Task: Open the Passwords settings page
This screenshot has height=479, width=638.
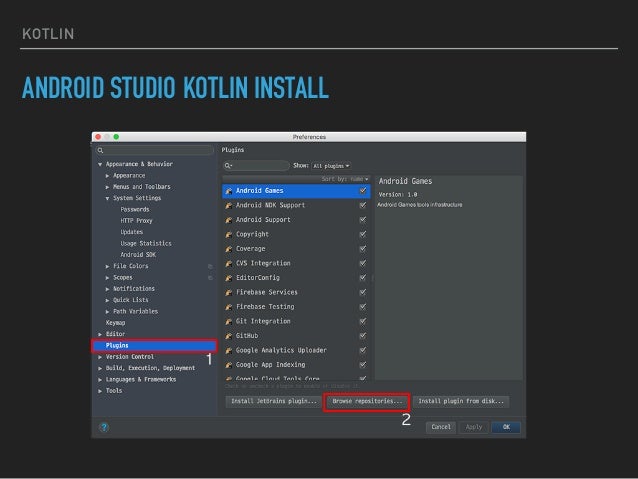Action: pyautogui.click(x=135, y=210)
